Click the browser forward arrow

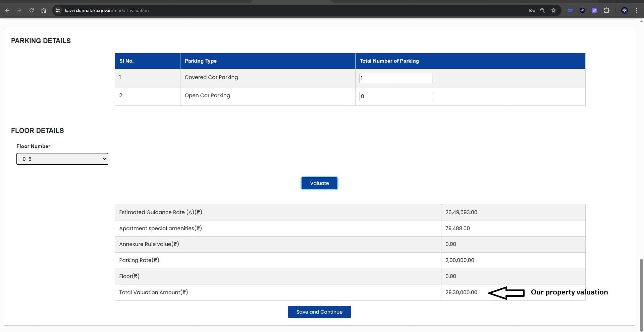[19, 10]
